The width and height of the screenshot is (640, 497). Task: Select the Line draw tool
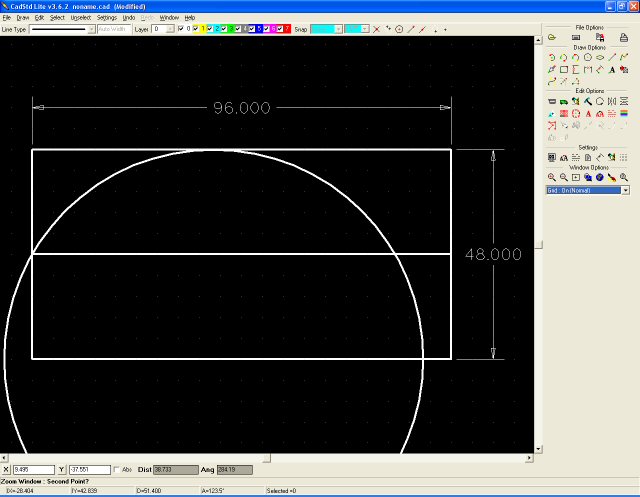click(x=612, y=58)
